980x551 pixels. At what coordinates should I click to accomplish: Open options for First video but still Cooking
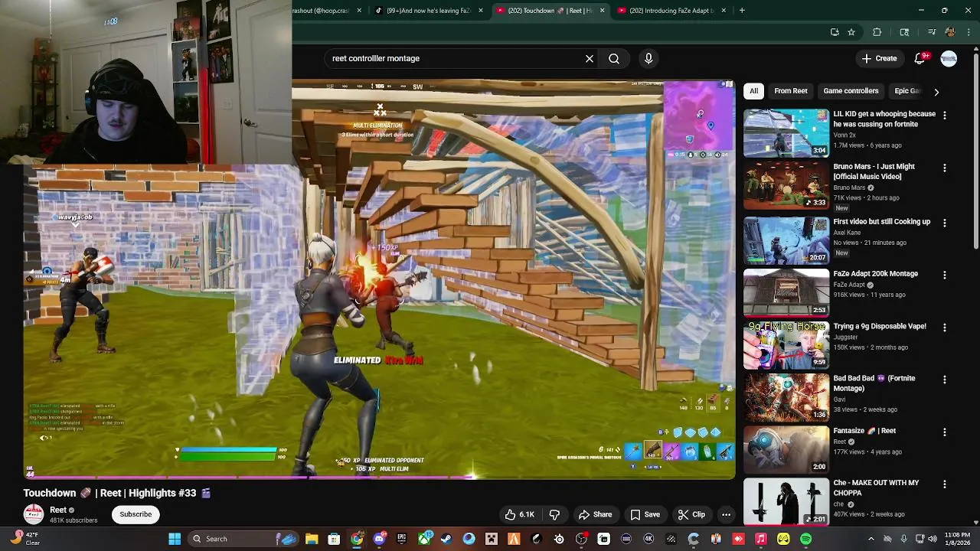pyautogui.click(x=945, y=223)
